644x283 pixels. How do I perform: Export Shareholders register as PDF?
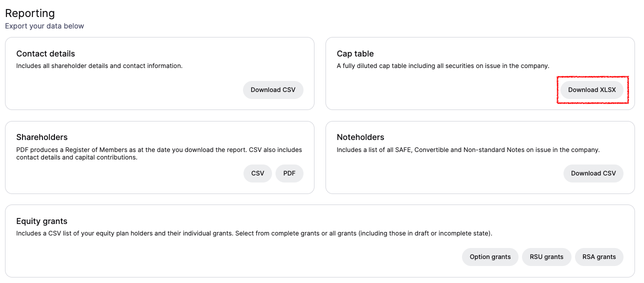(289, 173)
